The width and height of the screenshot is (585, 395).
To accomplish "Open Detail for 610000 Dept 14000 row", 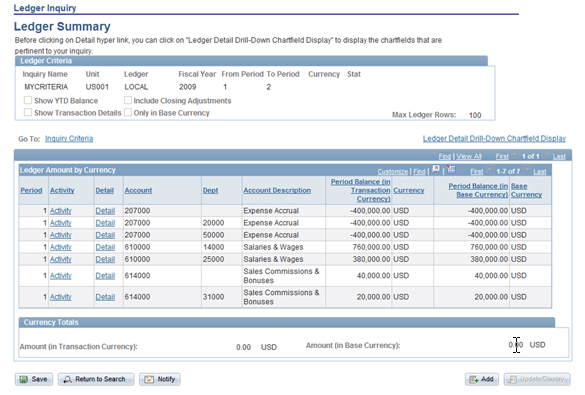I will [105, 247].
